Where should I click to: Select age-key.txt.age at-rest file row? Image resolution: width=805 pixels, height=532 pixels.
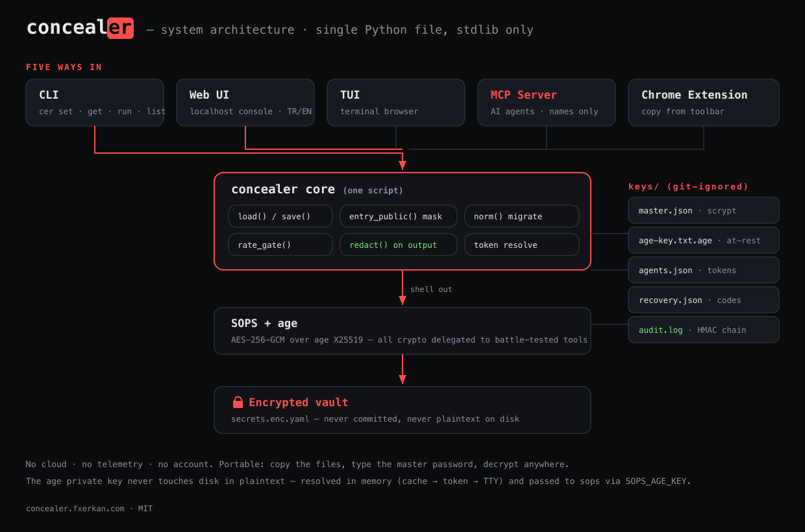[704, 240]
